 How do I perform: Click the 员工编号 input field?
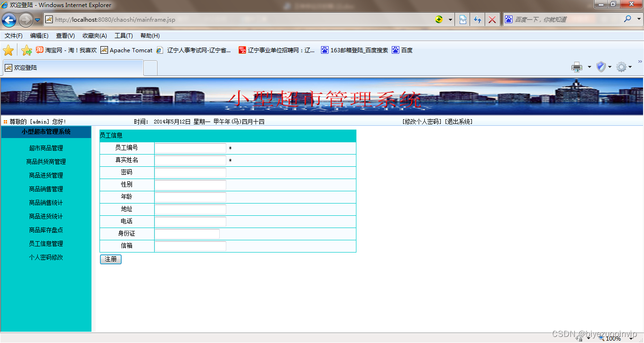click(190, 148)
